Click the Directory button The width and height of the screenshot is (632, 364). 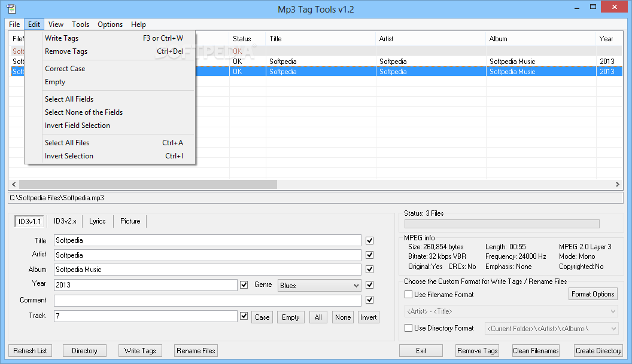click(x=84, y=351)
